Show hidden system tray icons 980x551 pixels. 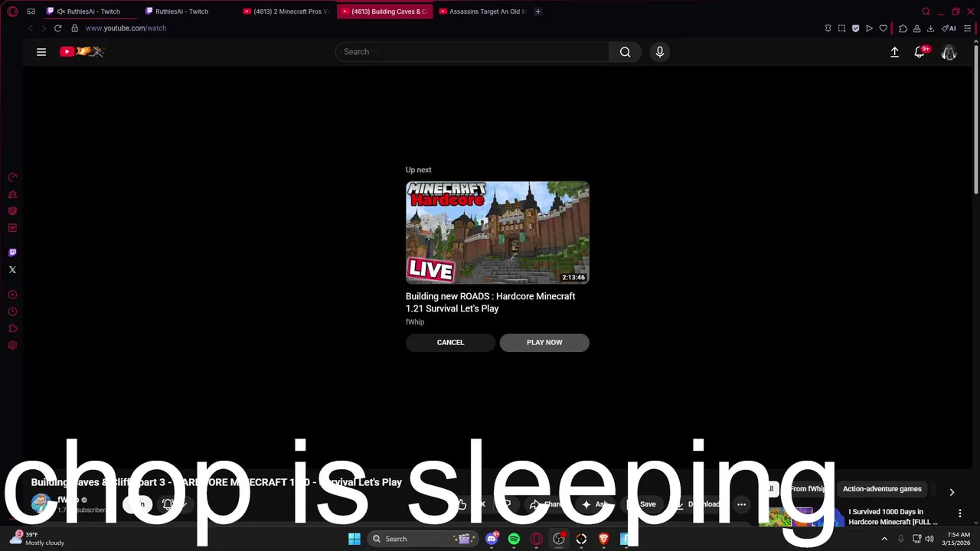click(884, 539)
